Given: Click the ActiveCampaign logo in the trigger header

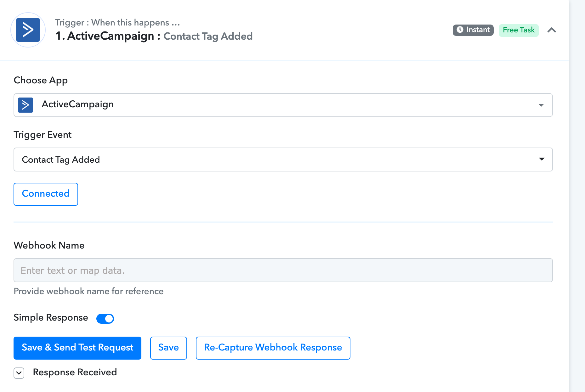Looking at the screenshot, I should point(28,30).
